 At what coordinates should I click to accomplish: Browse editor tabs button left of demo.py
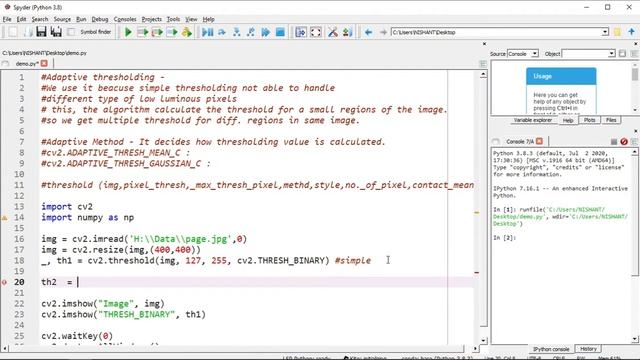(5, 64)
